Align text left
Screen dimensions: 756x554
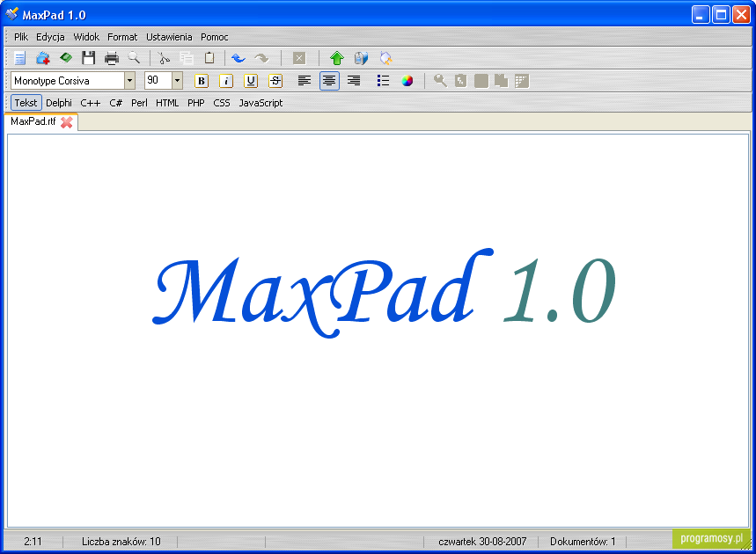click(x=305, y=80)
